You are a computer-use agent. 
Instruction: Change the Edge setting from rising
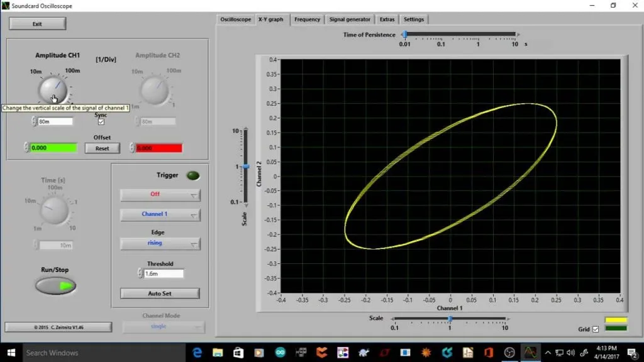tap(159, 243)
